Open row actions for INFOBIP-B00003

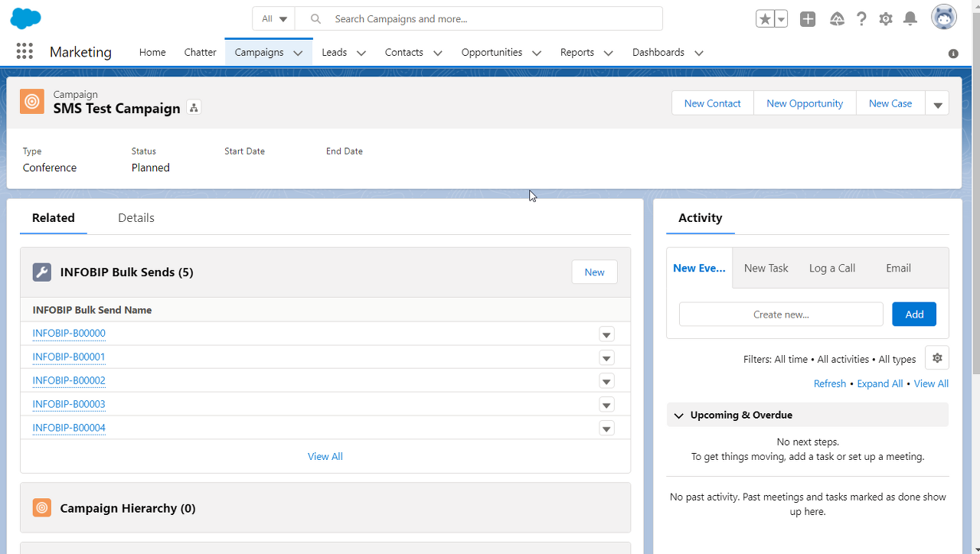(x=606, y=406)
